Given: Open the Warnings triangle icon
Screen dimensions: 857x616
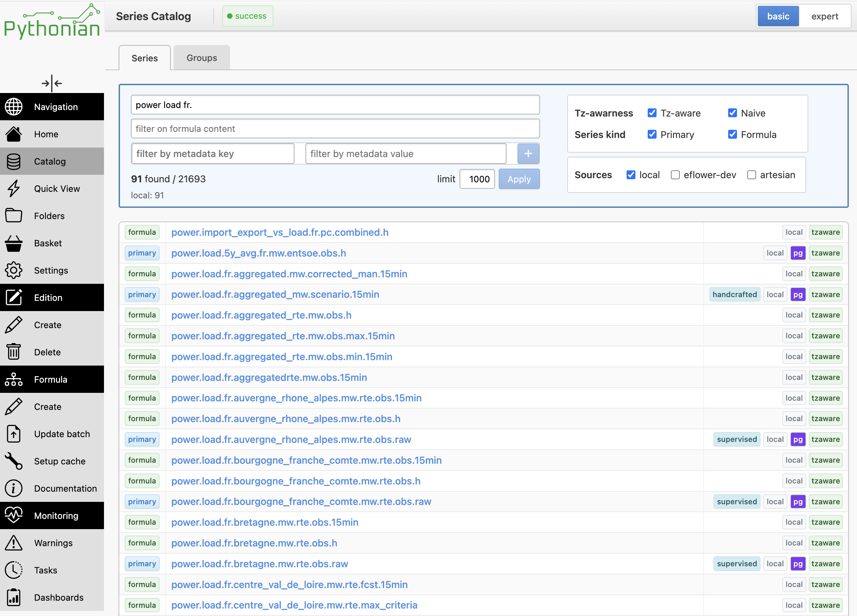Looking at the screenshot, I should (x=14, y=543).
